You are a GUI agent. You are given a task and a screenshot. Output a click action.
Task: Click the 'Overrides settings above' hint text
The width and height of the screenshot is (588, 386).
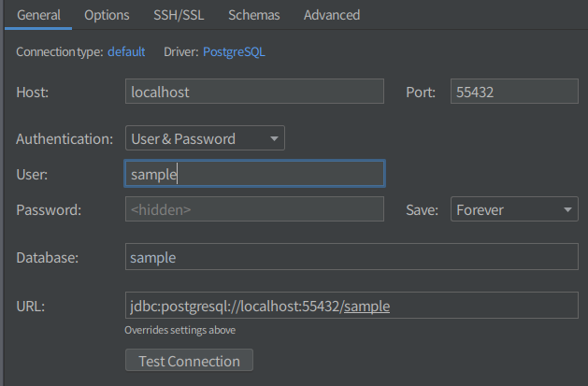tap(179, 330)
